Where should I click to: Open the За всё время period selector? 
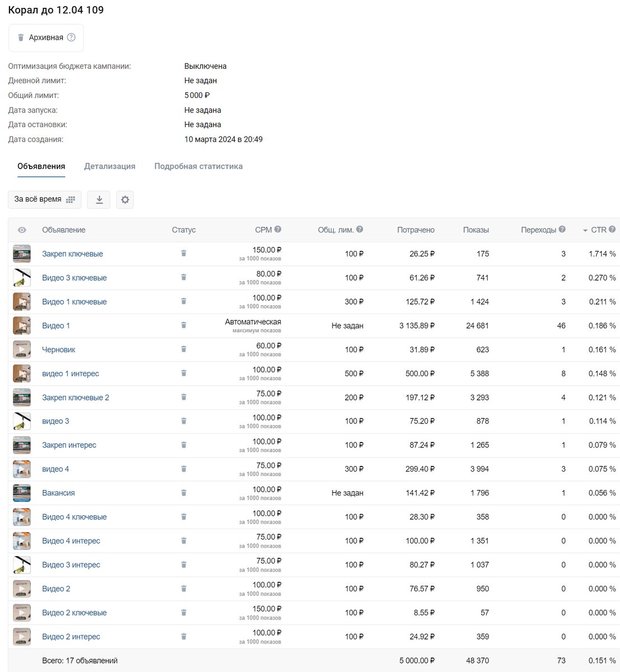pyautogui.click(x=45, y=199)
